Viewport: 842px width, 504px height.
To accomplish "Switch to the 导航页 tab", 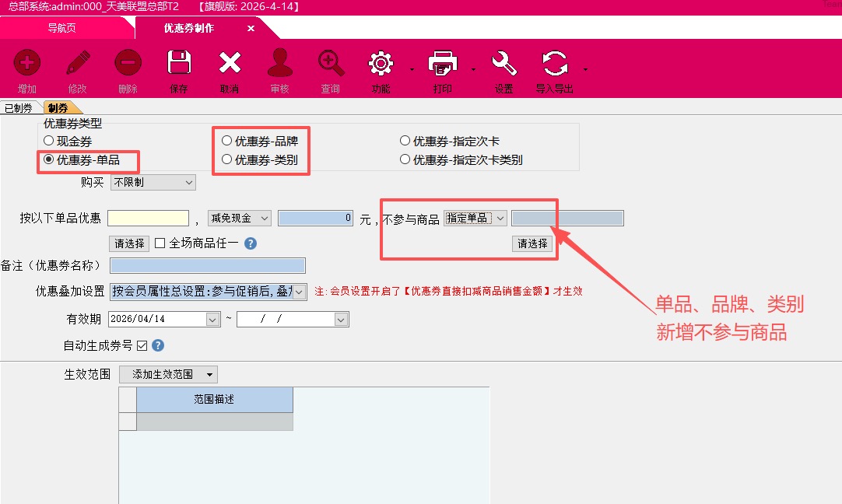I will tap(62, 28).
